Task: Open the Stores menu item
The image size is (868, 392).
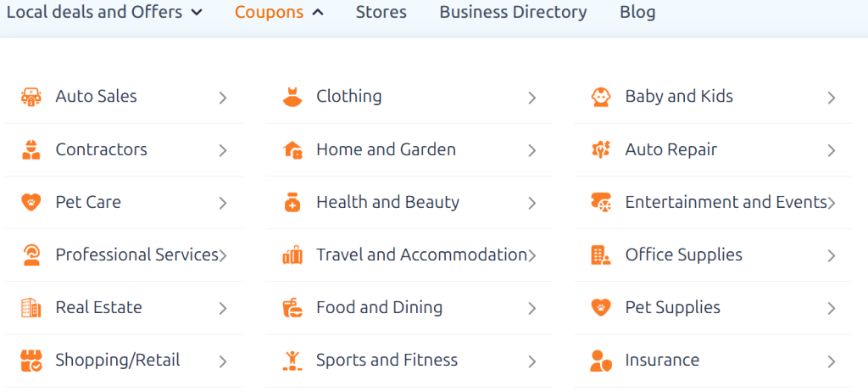Action: (381, 13)
